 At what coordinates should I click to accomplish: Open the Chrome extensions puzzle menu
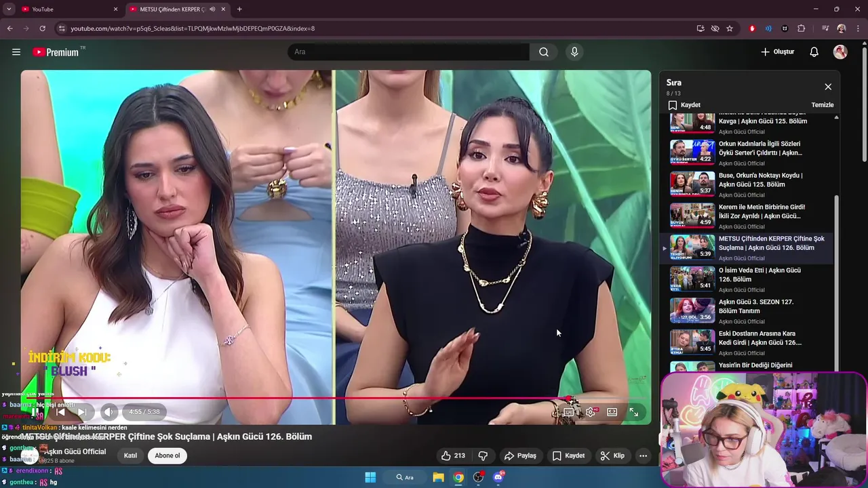(x=801, y=28)
